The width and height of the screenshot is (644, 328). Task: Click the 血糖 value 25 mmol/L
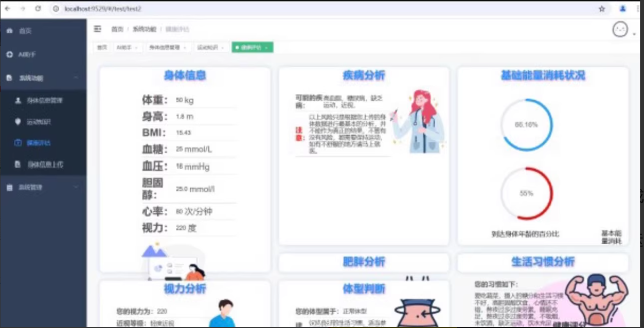click(194, 149)
